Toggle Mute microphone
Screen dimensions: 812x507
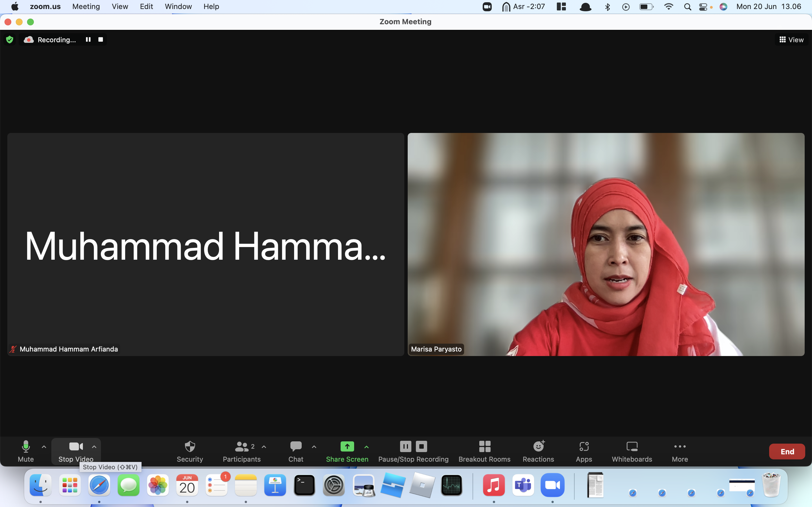coord(26,451)
